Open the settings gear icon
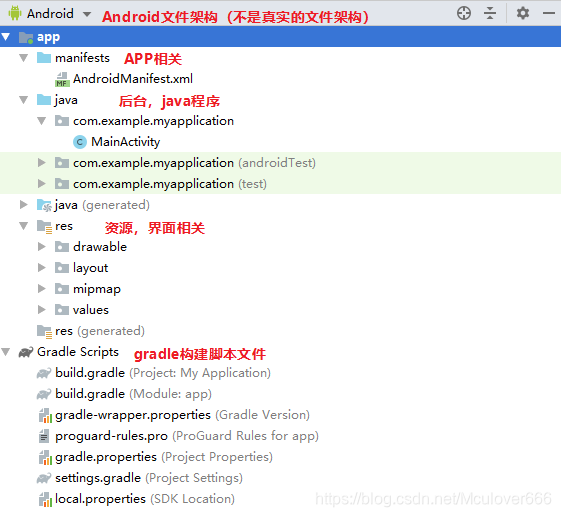The height and width of the screenshot is (517, 561). pyautogui.click(x=523, y=13)
